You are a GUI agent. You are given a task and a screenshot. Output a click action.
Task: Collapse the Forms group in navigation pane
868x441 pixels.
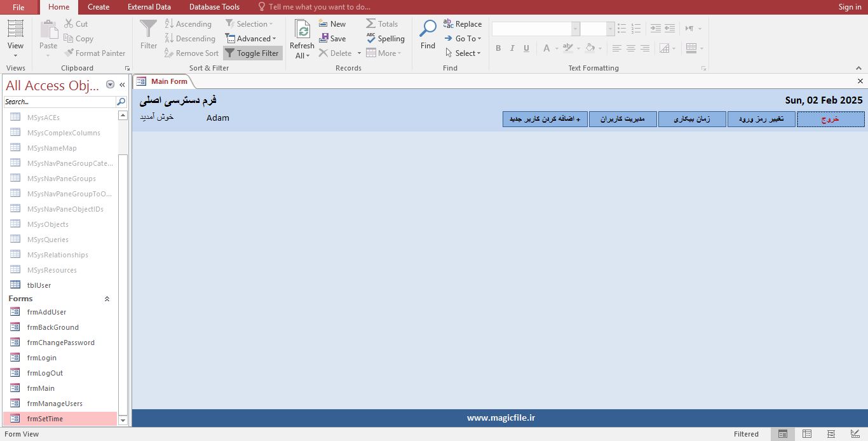pyautogui.click(x=107, y=299)
